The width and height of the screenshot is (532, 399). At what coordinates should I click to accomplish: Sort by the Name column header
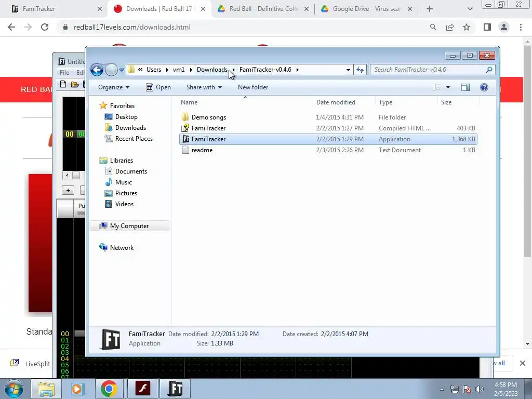(245, 102)
